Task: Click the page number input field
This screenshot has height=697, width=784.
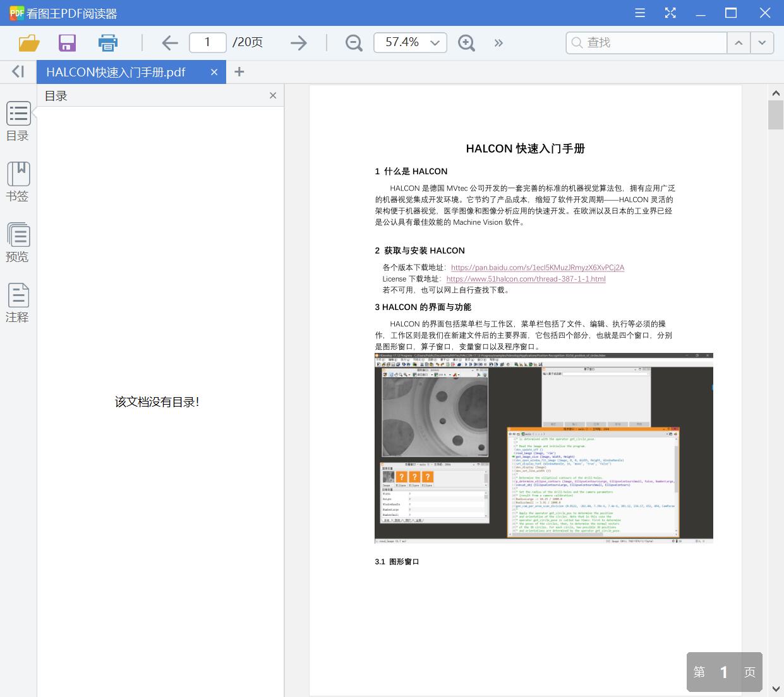Action: [x=207, y=42]
